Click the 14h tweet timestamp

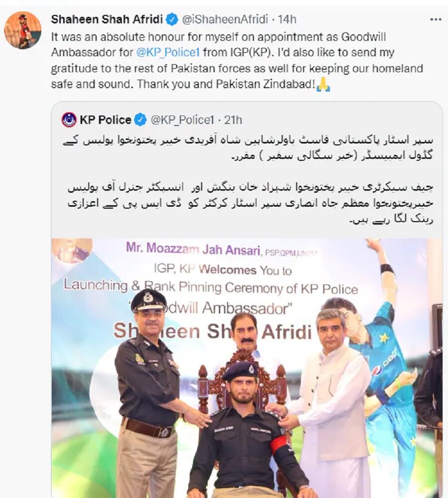[x=287, y=20]
